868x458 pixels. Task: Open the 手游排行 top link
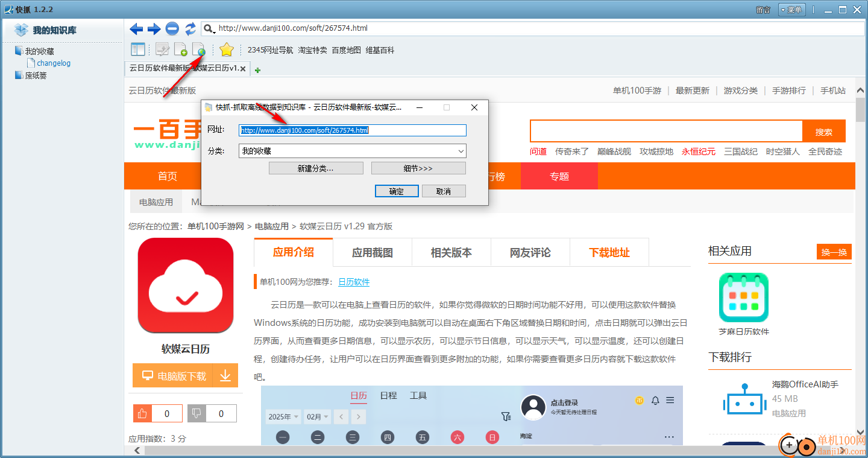tap(789, 91)
